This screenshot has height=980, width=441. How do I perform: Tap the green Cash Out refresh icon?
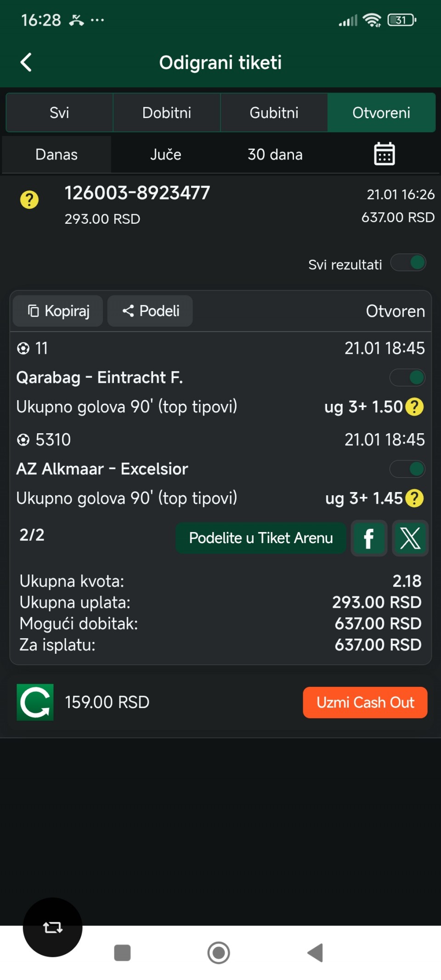click(35, 702)
